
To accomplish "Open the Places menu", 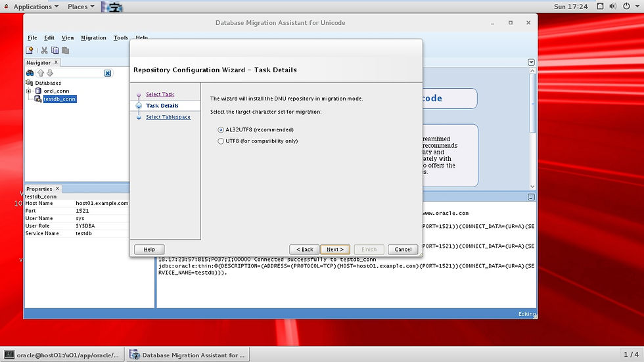I will pos(81,7).
